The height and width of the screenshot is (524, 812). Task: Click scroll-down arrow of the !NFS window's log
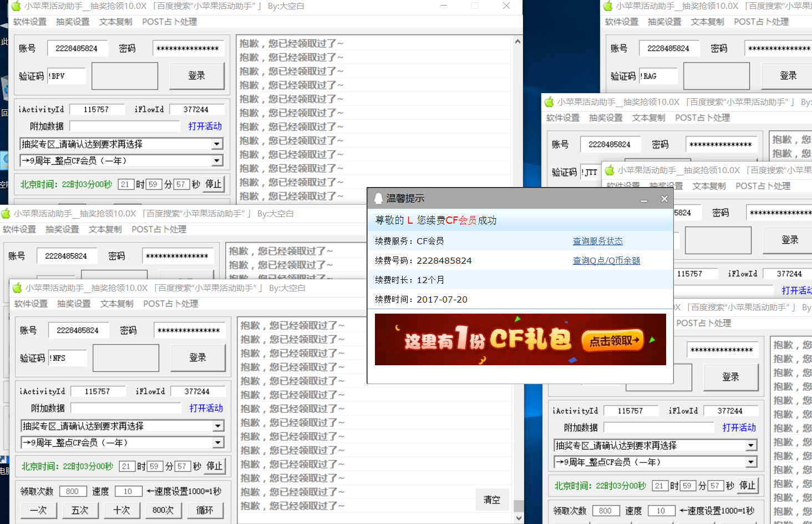(x=519, y=518)
